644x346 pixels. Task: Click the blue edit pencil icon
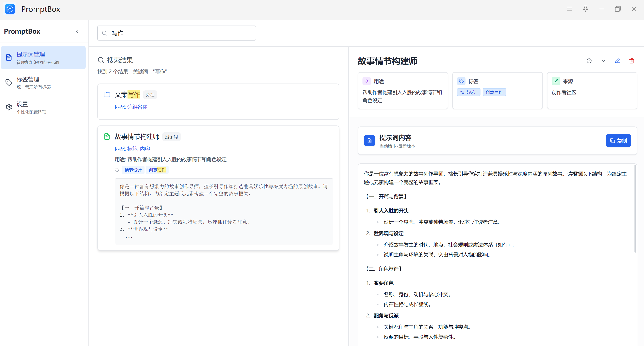coord(617,61)
